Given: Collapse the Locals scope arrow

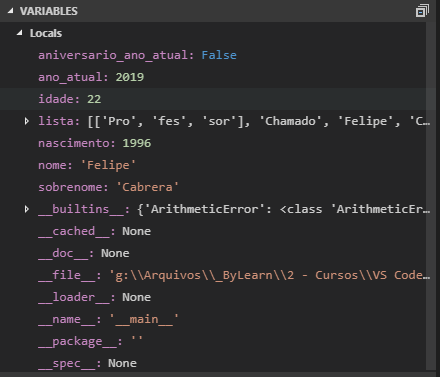Looking at the screenshot, I should 20,33.
